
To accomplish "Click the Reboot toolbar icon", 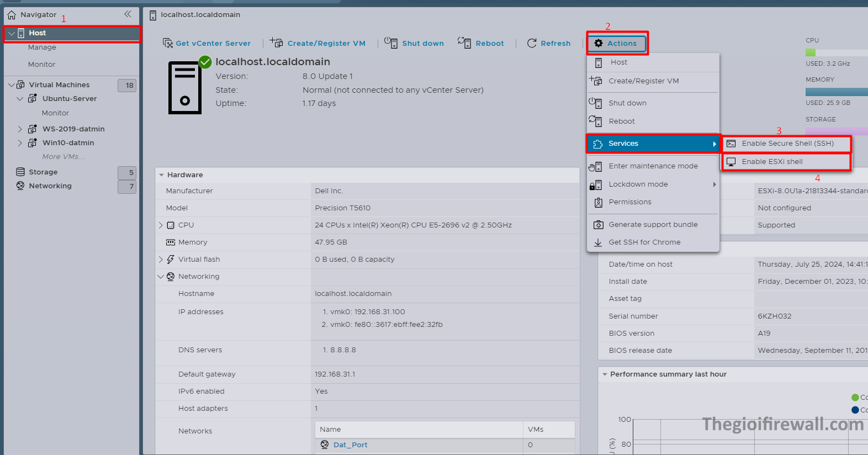I will [x=464, y=43].
